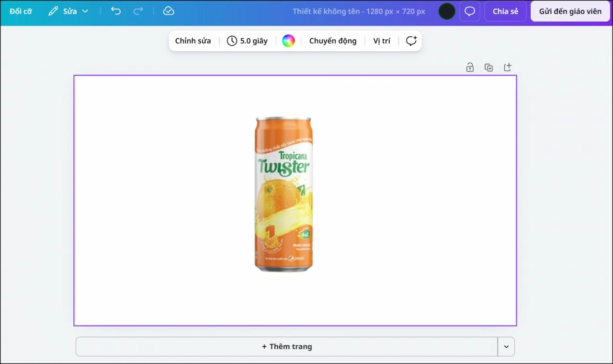Screen dimensions: 613x364
Task: Duplicate the page using copy icon
Action: tap(488, 68)
